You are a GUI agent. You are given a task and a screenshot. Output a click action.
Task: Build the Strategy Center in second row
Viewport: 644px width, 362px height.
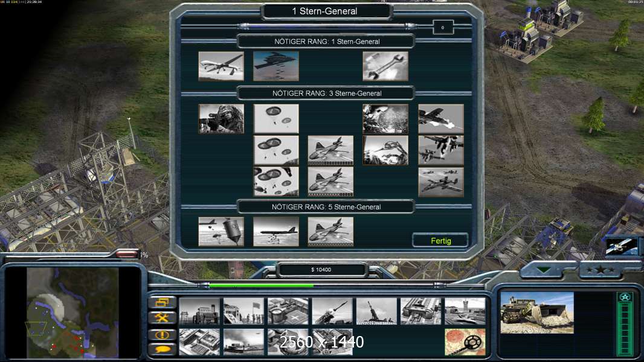(199, 342)
